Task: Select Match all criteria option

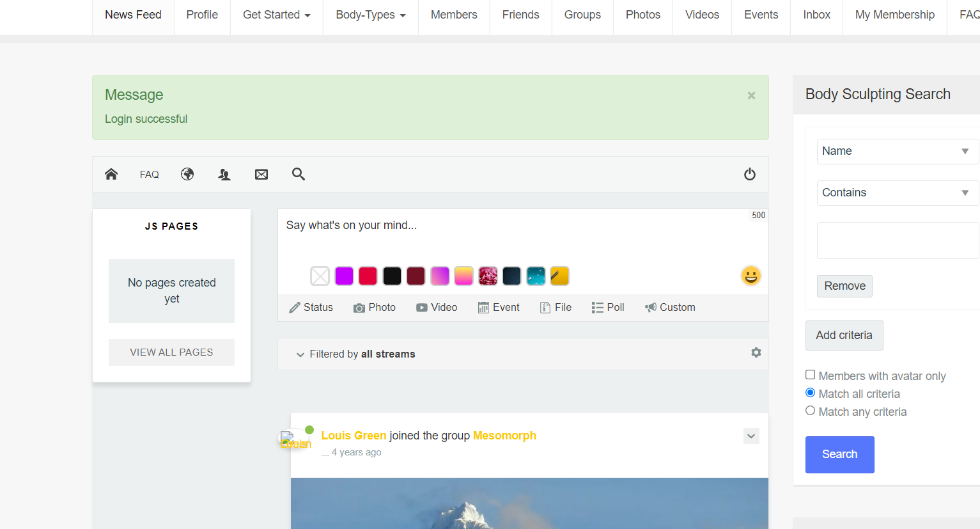Action: 811,393
